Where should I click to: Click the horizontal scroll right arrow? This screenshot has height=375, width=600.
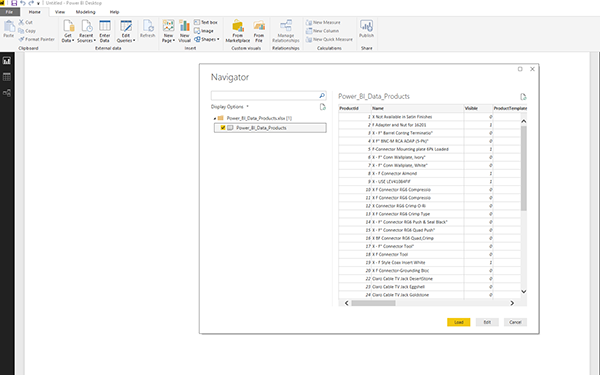click(512, 303)
